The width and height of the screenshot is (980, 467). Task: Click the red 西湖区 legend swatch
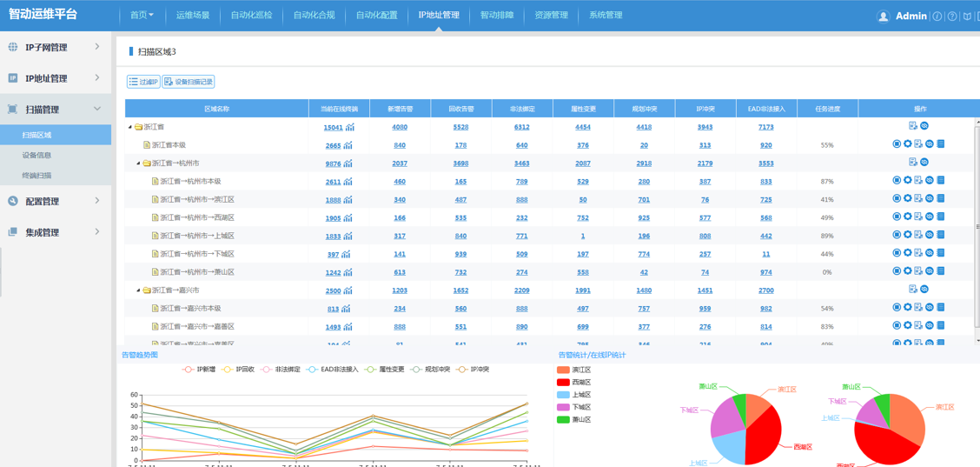click(563, 383)
